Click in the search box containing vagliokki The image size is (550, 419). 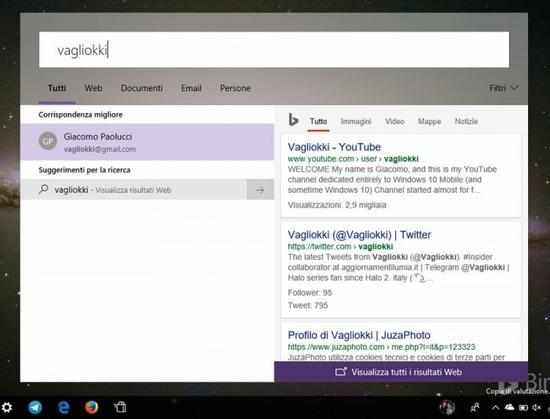[274, 50]
